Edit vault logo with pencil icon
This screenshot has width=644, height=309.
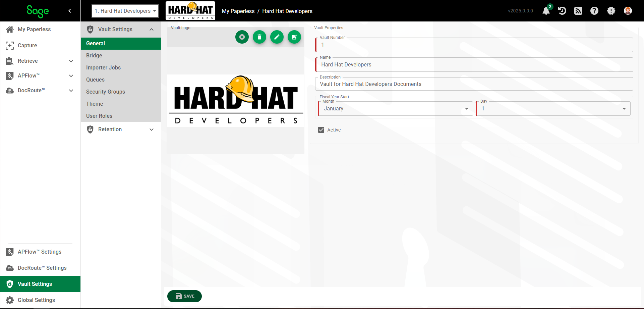(277, 37)
